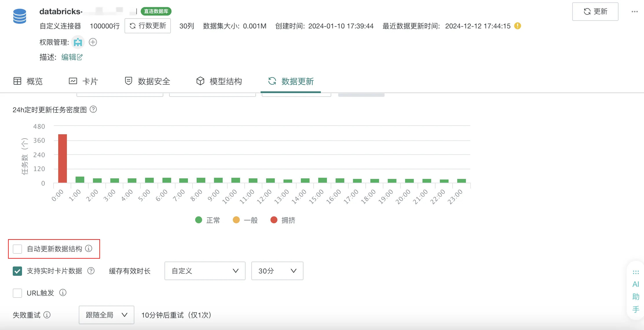Expand the 30分 time dropdown
The image size is (644, 330).
(x=277, y=271)
